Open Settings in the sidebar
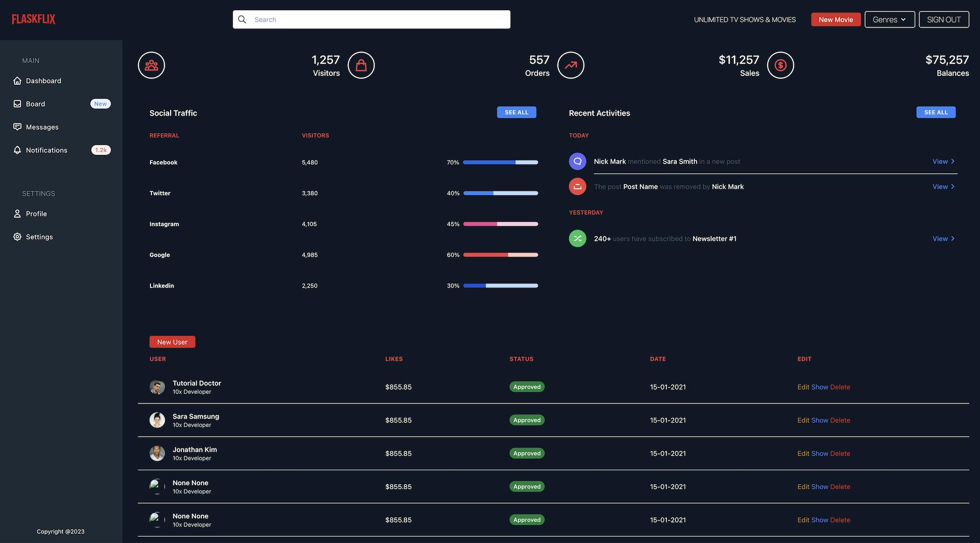 click(61, 236)
